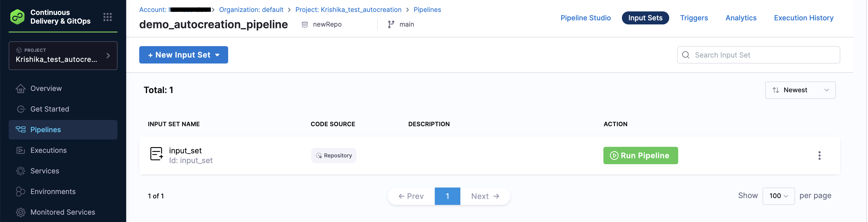Click the Repository code source badge
Screen dimensions: 868x222
tap(334, 156)
